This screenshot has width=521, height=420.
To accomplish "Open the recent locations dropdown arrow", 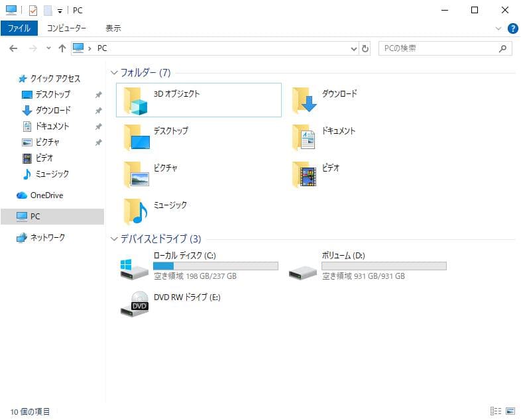I will [x=48, y=48].
